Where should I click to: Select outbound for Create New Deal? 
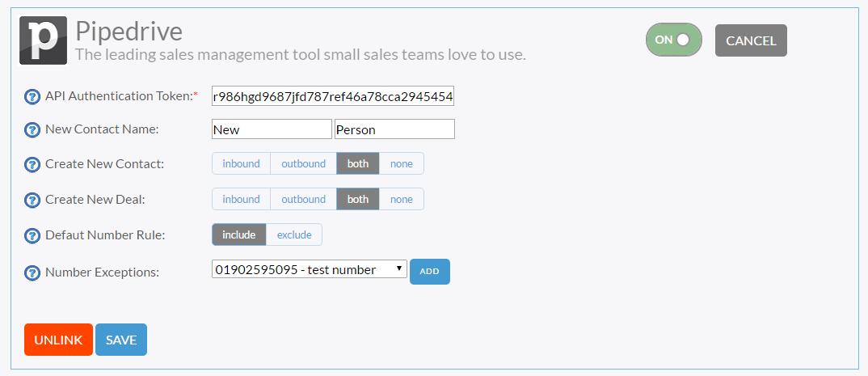[x=303, y=200]
